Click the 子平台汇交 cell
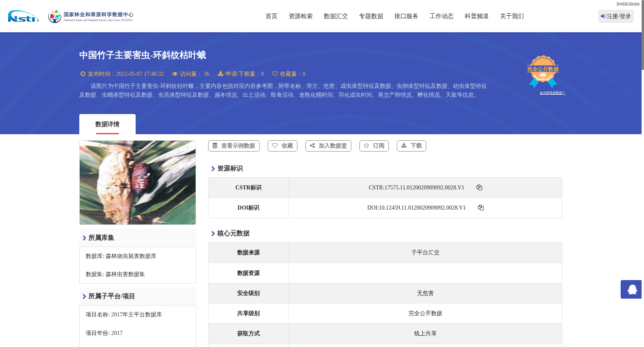Image resolution: width=644 pixels, height=347 pixels. click(x=425, y=253)
